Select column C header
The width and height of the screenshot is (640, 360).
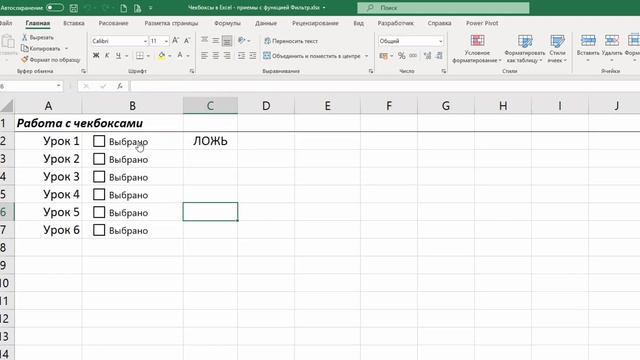tap(210, 106)
